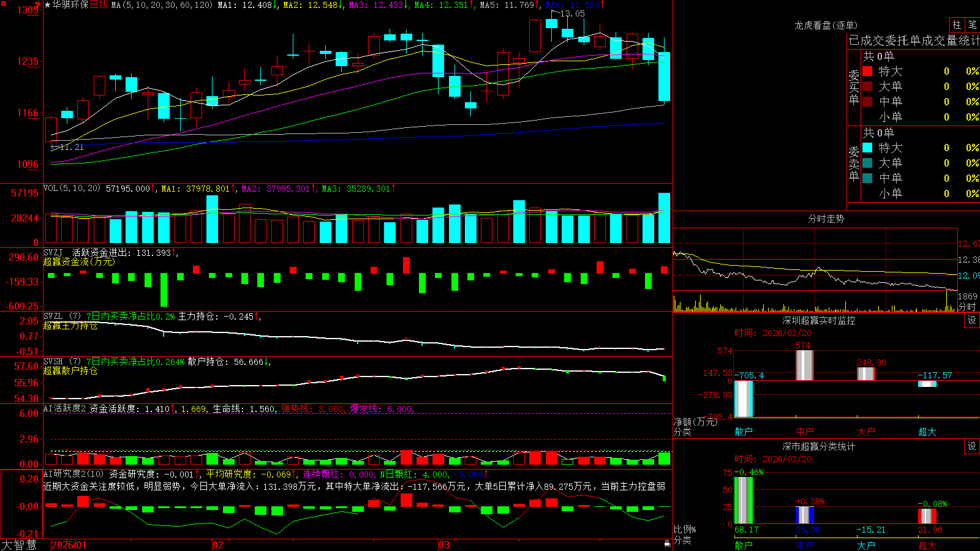Click the 委买单 section label
Viewport: 980px width, 551px height.
click(854, 87)
